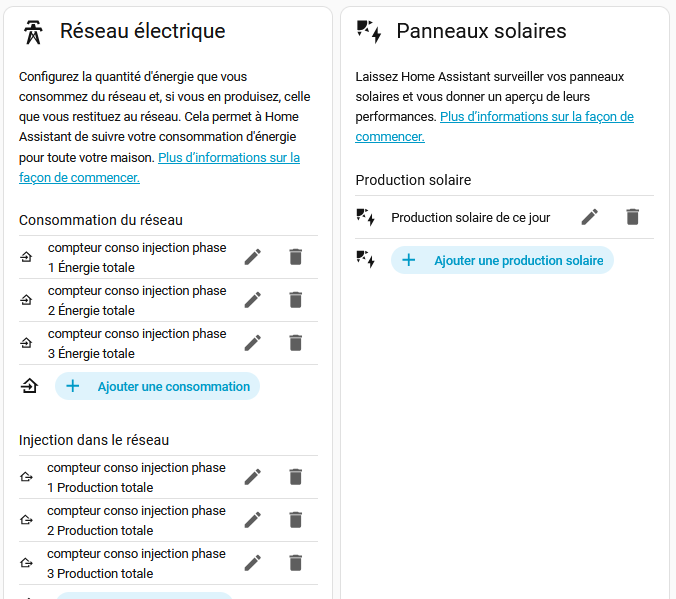Edit phase 3 Production totale injection entry

pyautogui.click(x=253, y=563)
